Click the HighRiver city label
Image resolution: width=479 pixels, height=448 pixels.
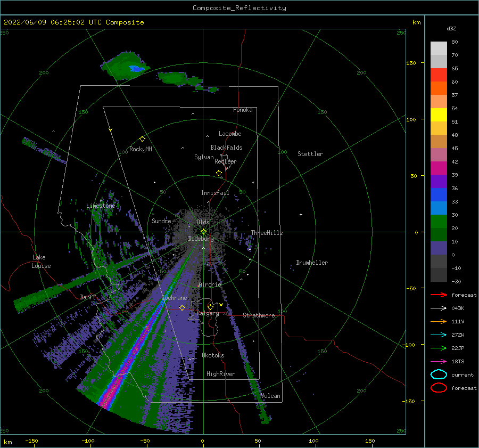tap(220, 374)
